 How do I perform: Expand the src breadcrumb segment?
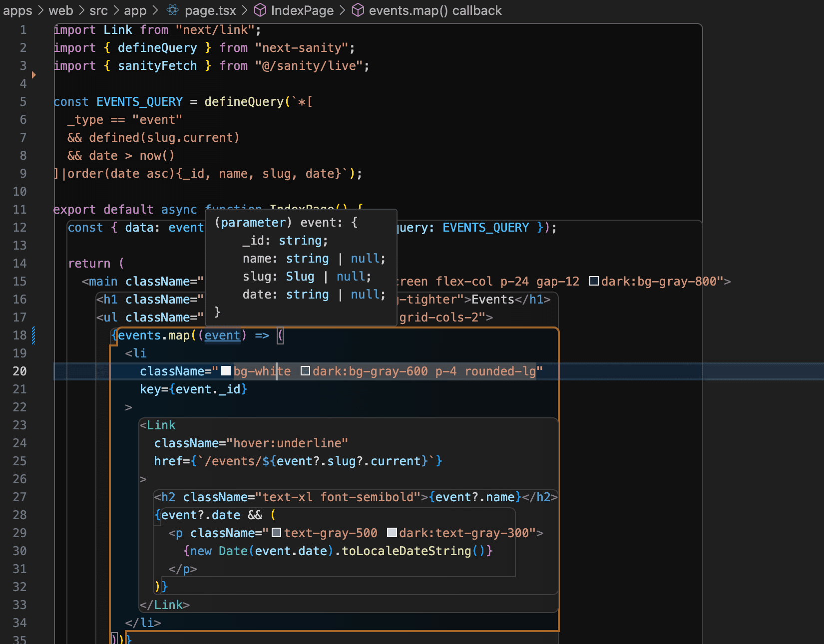pos(98,10)
